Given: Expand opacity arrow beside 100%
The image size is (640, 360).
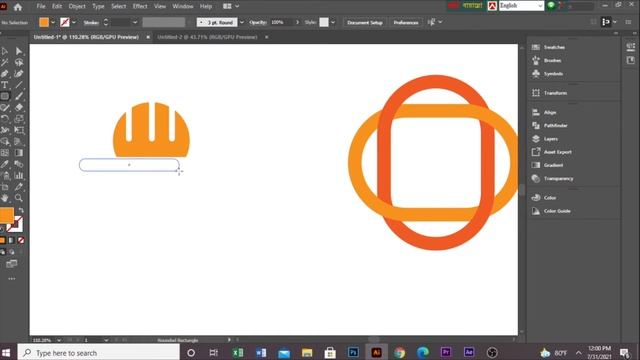Looking at the screenshot, I should pyautogui.click(x=297, y=22).
